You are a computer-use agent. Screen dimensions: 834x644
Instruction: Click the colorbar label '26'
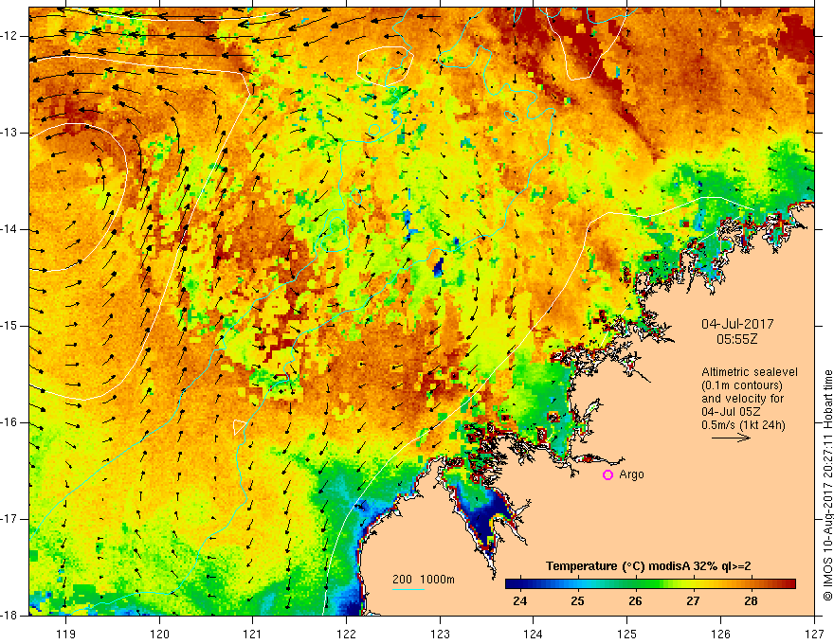coord(635,601)
